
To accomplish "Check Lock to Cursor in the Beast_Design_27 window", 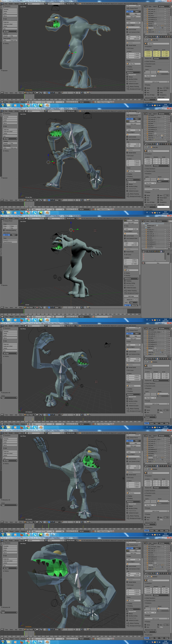I will pos(127,30).
